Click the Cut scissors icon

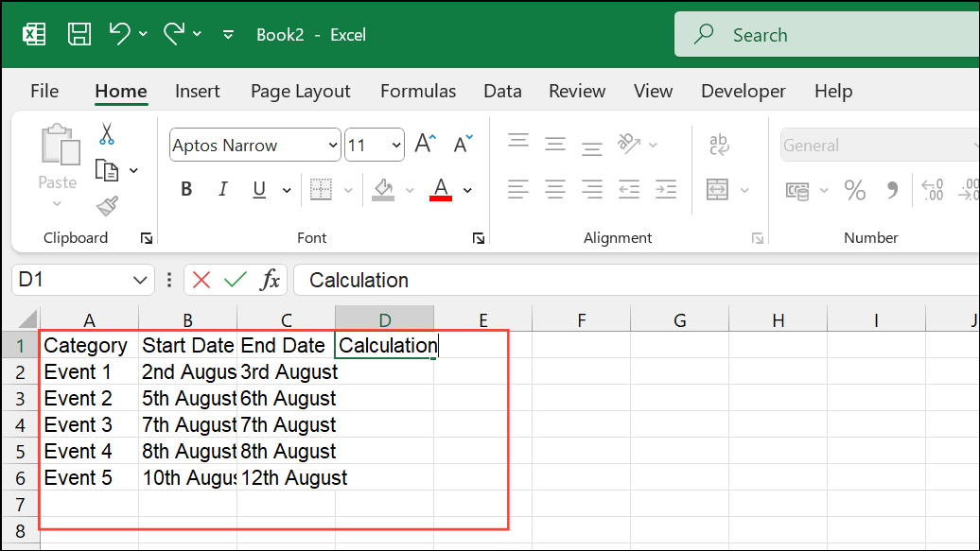coord(107,136)
